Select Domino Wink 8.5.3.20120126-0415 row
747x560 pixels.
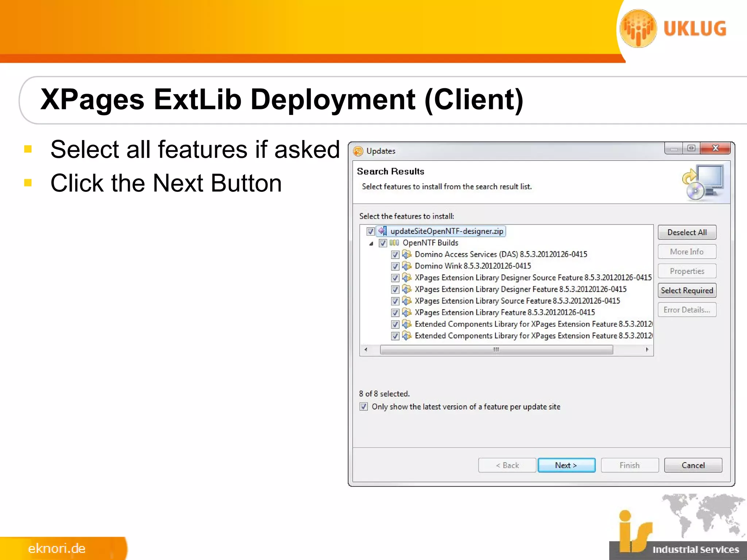[473, 266]
